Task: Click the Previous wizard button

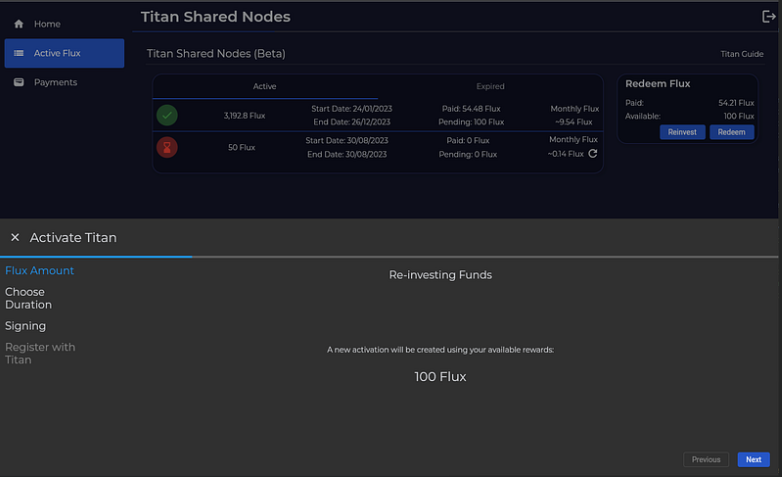Action: (x=705, y=460)
